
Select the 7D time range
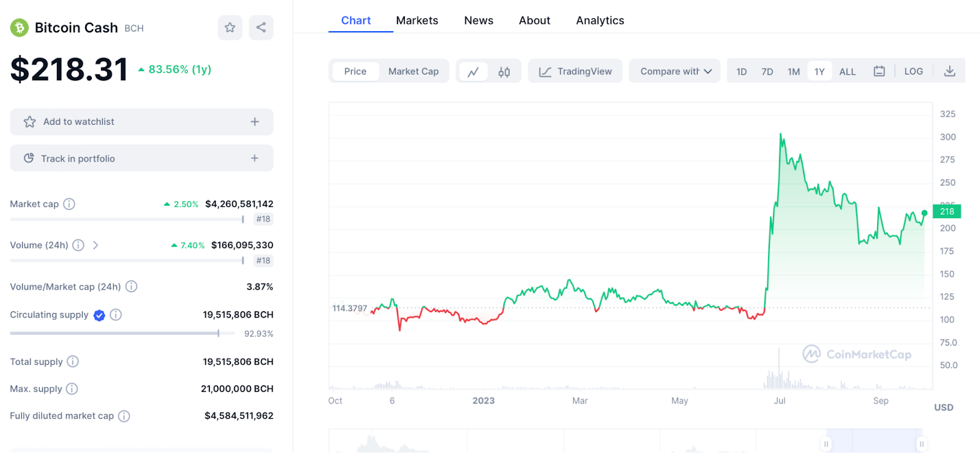(x=767, y=72)
